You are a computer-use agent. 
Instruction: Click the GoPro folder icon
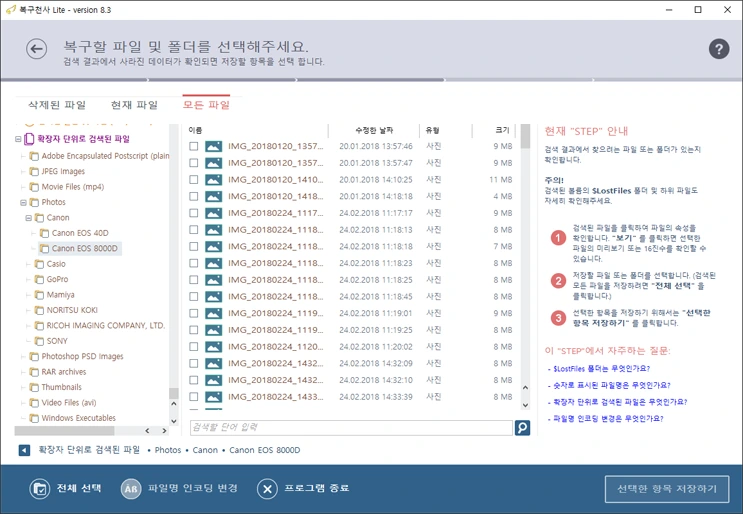point(39,280)
